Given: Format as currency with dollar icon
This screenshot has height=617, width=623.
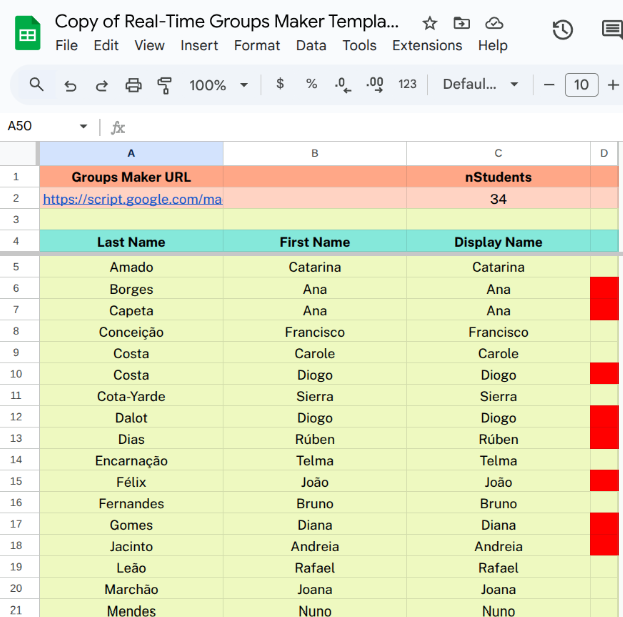Looking at the screenshot, I should point(280,85).
